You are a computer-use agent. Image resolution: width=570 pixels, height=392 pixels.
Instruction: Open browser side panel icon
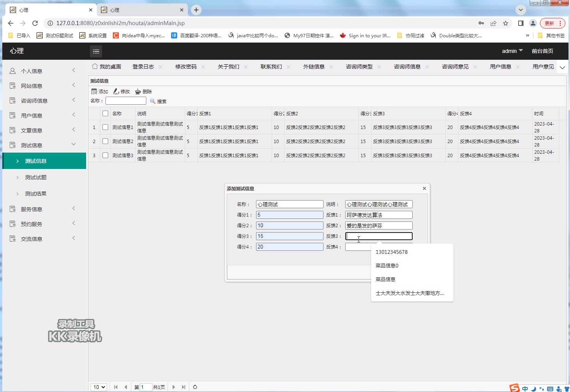click(521, 23)
